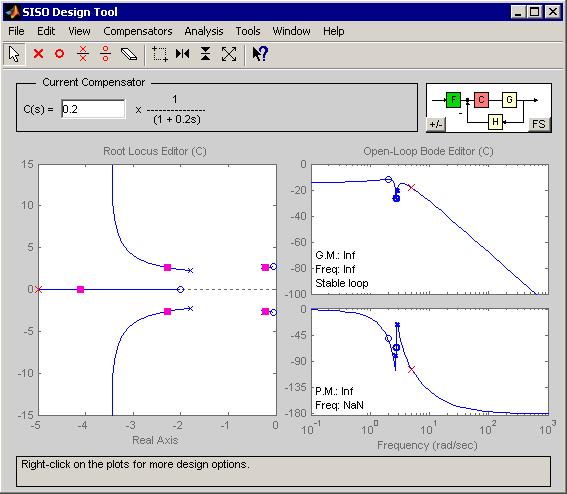Click the Real Axis label
The image size is (567, 494).
155,440
